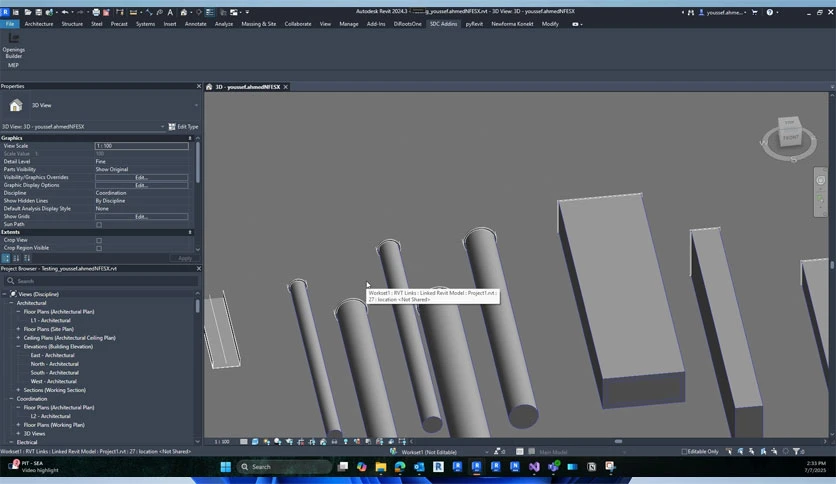Click Detail Level icon in view control bar
Viewport: 836px width, 484px height.
244,441
